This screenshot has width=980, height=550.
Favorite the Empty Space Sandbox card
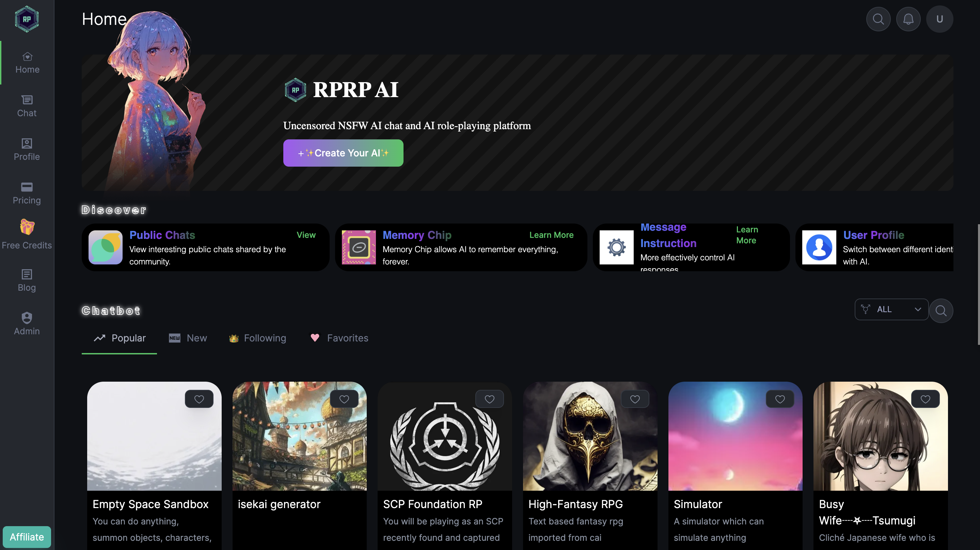coord(199,399)
